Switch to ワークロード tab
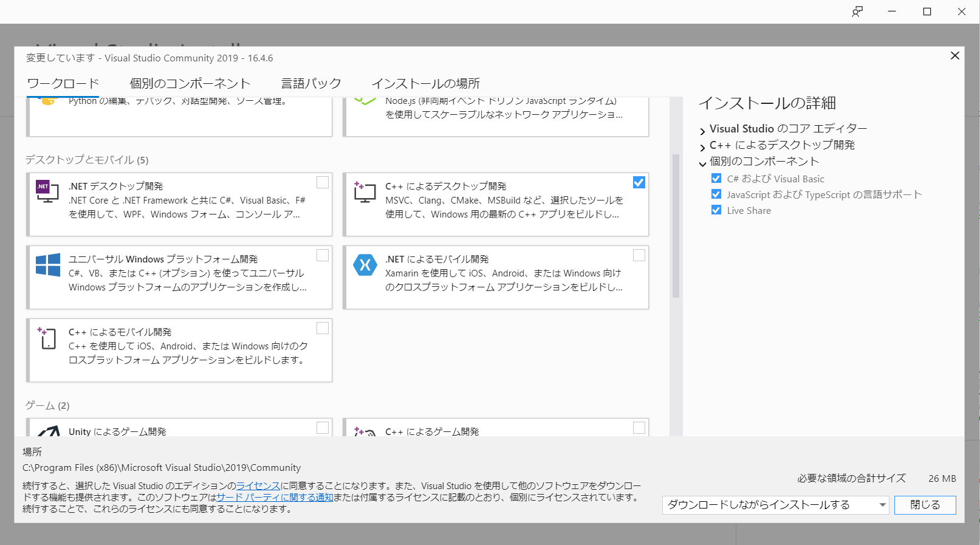The image size is (980, 545). click(x=63, y=83)
